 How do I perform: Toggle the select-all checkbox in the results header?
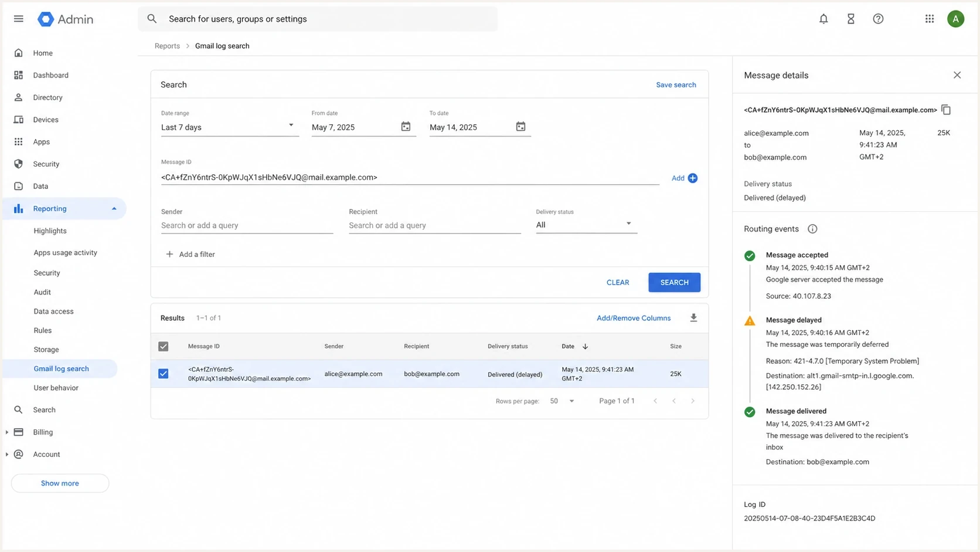[164, 346]
